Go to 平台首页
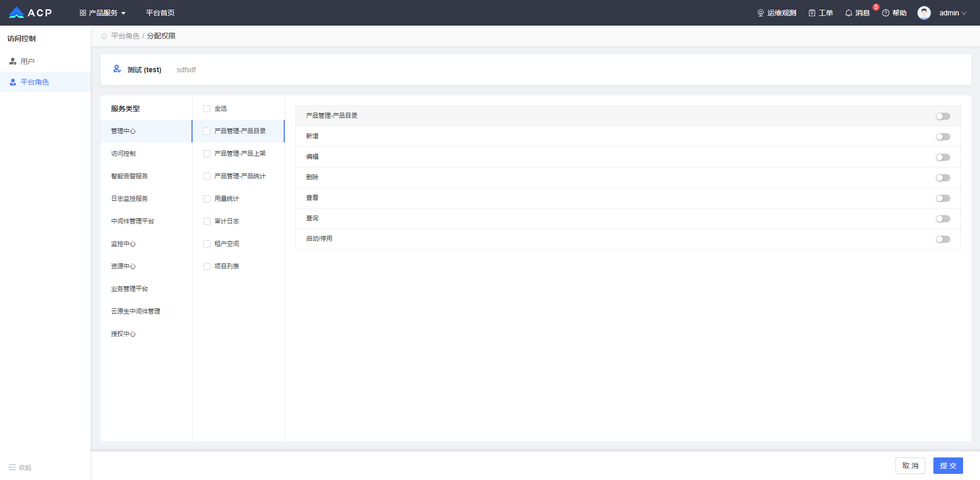980x480 pixels. click(160, 13)
